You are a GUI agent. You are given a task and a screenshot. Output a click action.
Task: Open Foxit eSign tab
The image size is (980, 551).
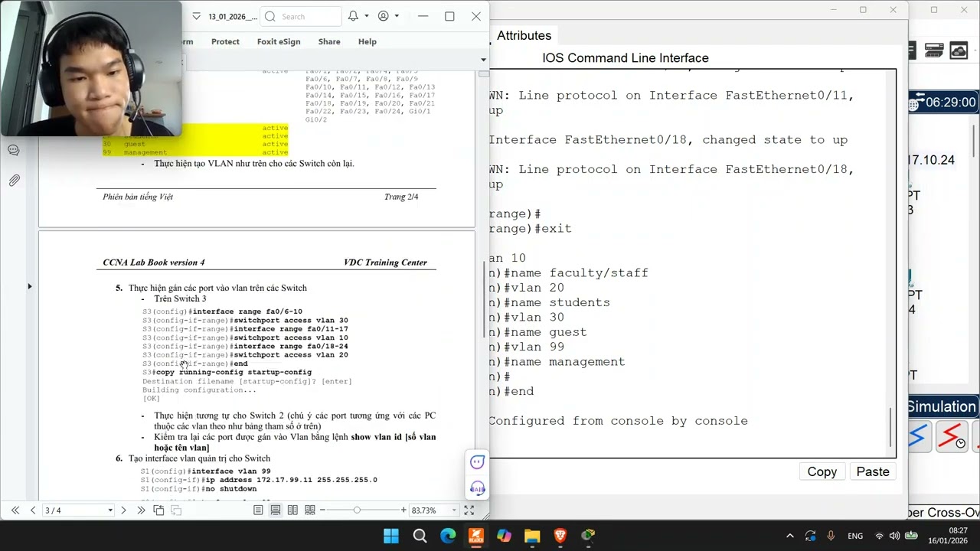click(279, 41)
